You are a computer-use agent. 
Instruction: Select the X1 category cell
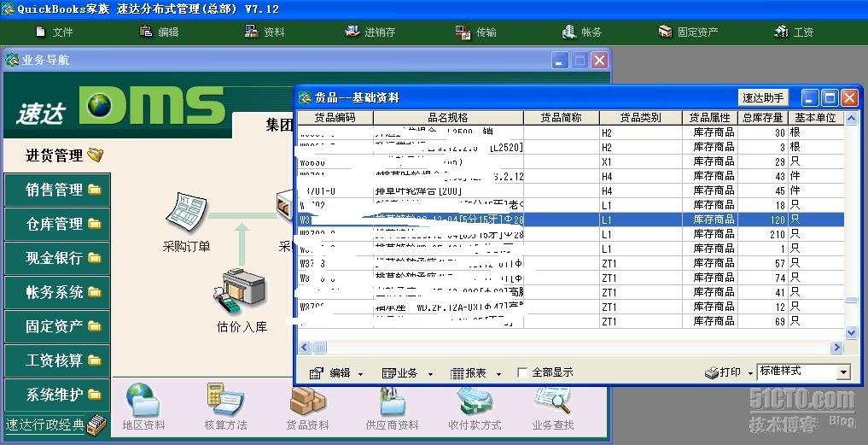[640, 161]
